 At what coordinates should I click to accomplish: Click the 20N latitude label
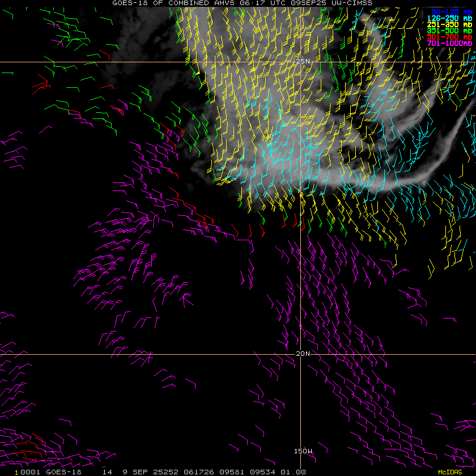point(303,354)
